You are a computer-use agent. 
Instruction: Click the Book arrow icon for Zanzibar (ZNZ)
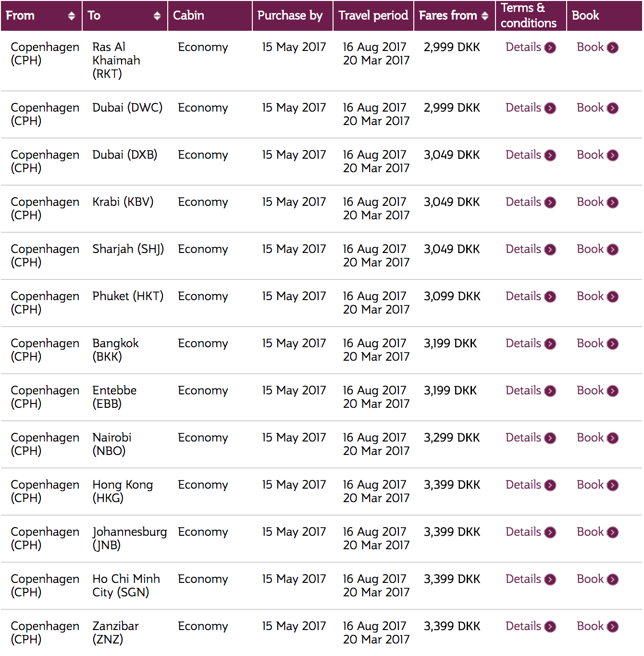click(612, 627)
